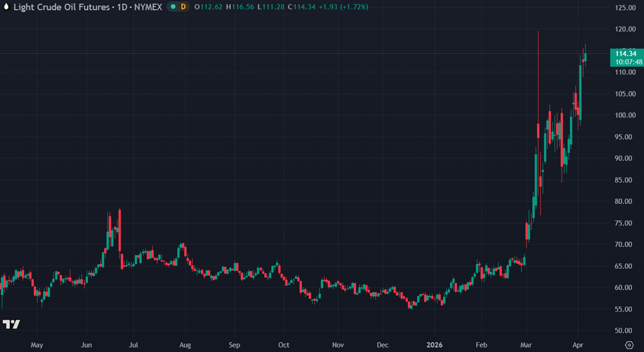The width and height of the screenshot is (644, 352).
Task: Click the 120.00 price scale label
Action: (x=625, y=30)
